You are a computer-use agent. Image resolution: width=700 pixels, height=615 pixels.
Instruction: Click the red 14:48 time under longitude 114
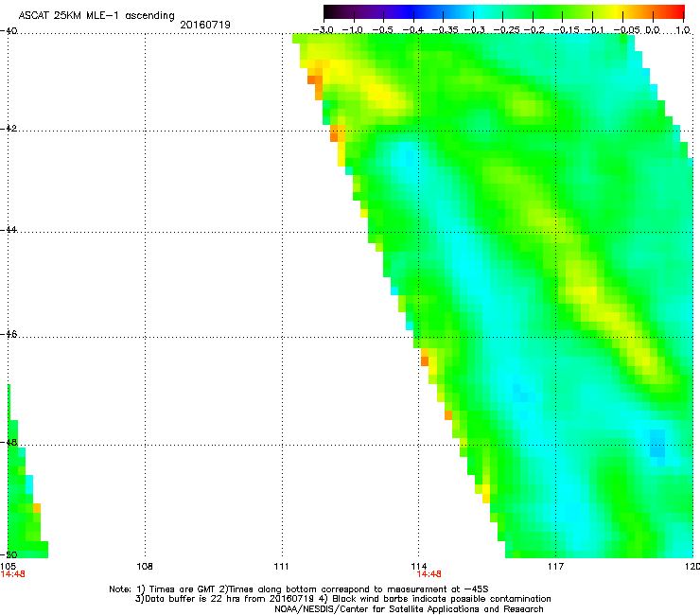click(429, 574)
